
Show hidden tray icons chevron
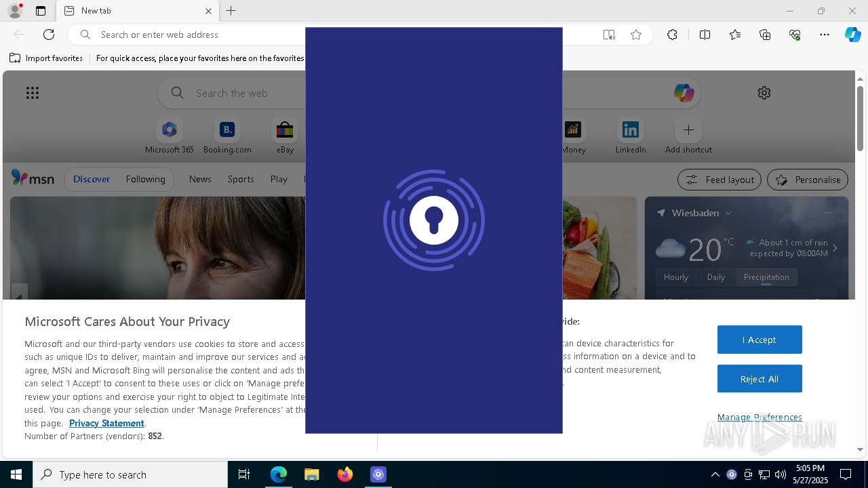click(715, 474)
